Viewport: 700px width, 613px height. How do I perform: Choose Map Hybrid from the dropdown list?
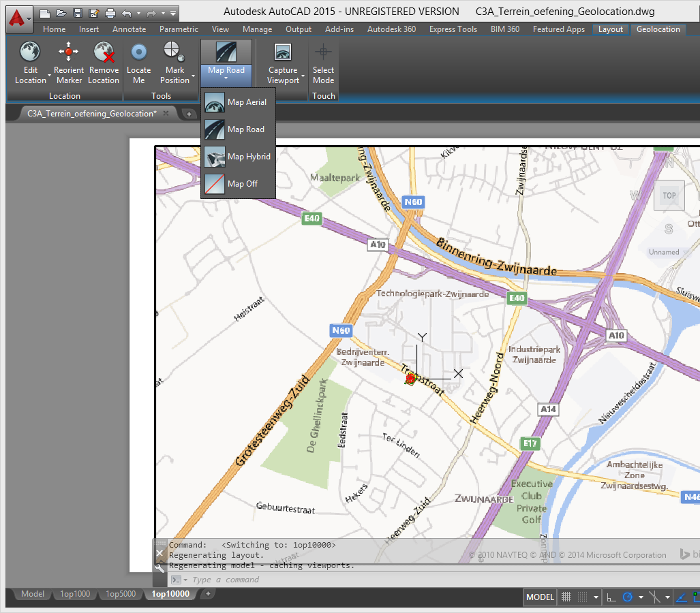click(x=238, y=157)
